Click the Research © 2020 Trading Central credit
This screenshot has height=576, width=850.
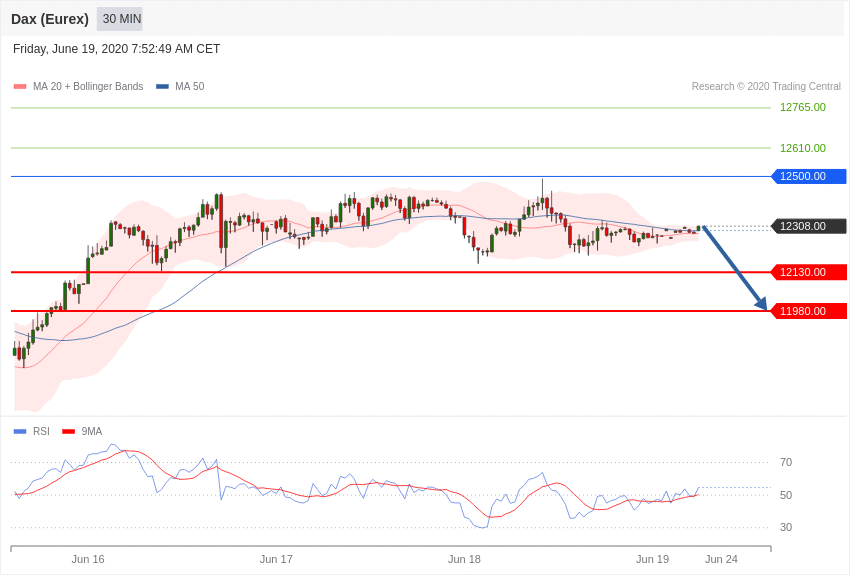pyautogui.click(x=766, y=86)
